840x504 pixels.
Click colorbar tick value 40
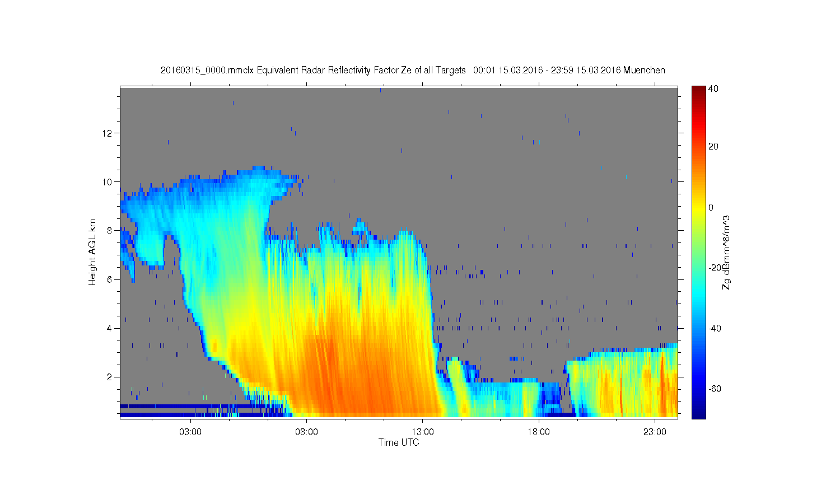click(713, 88)
